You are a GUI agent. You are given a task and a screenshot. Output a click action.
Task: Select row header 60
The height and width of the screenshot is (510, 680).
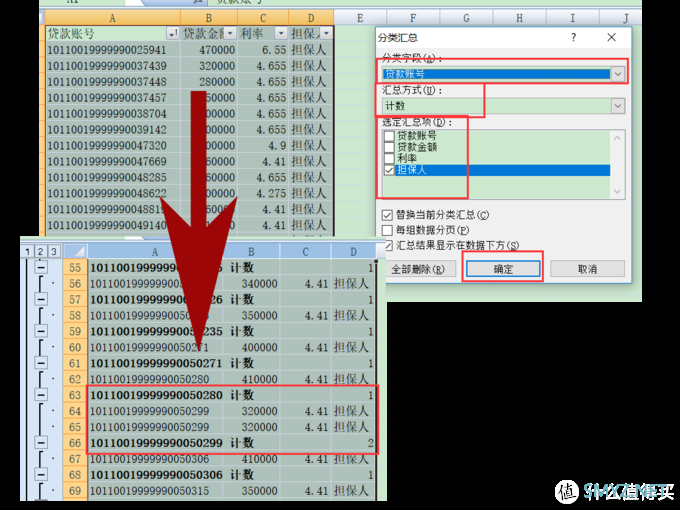point(75,347)
